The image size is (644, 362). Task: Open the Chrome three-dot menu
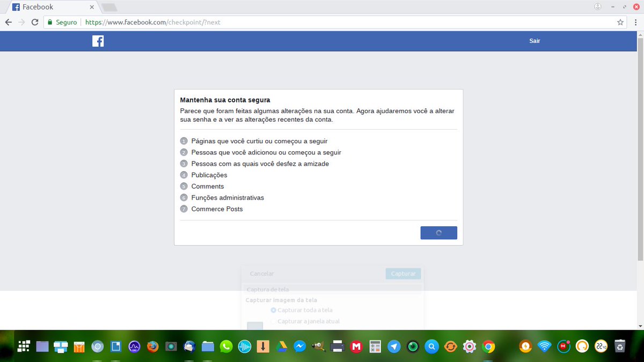[x=636, y=23]
